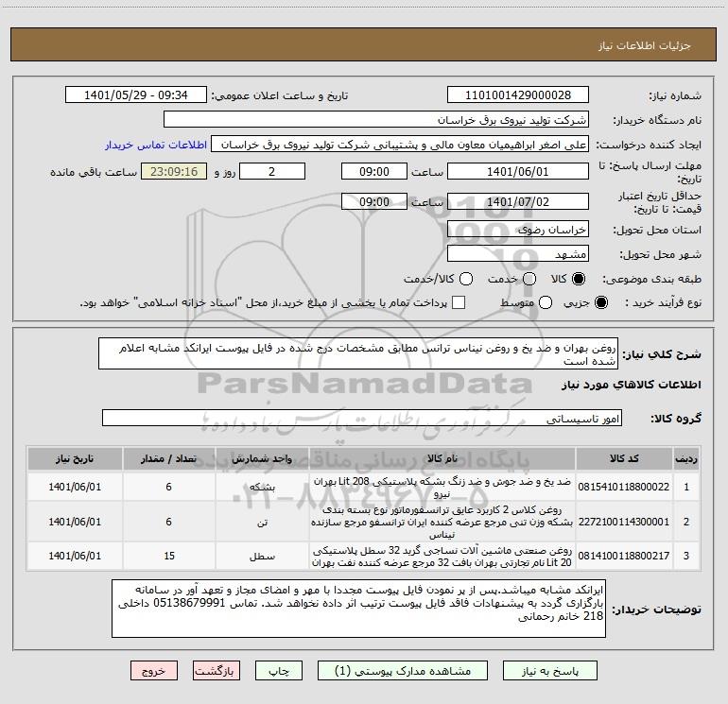Click the شرح کلی نیاز description box

click(x=358, y=353)
